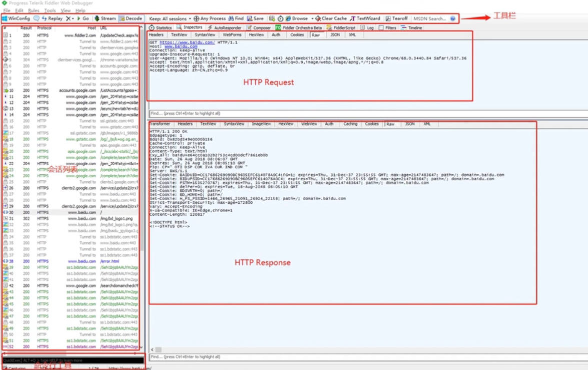Click Any Process target picker
Screen dimensions: 588x370
[x=210, y=19]
